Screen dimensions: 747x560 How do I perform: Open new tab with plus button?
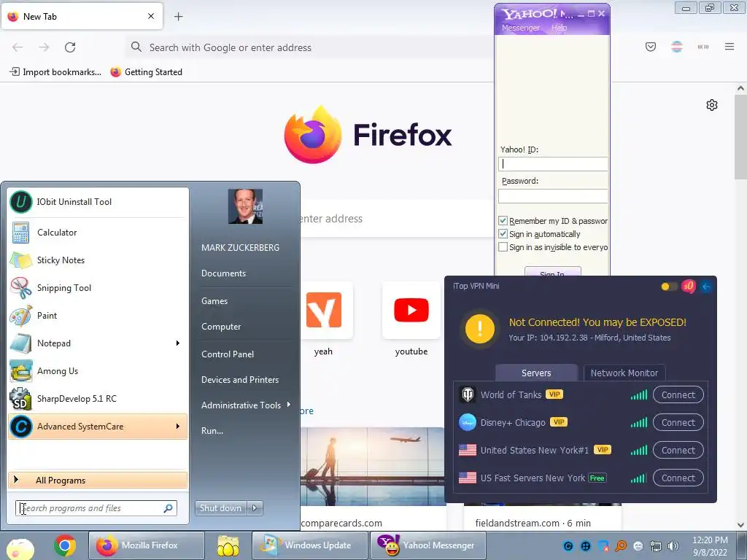[x=178, y=17]
